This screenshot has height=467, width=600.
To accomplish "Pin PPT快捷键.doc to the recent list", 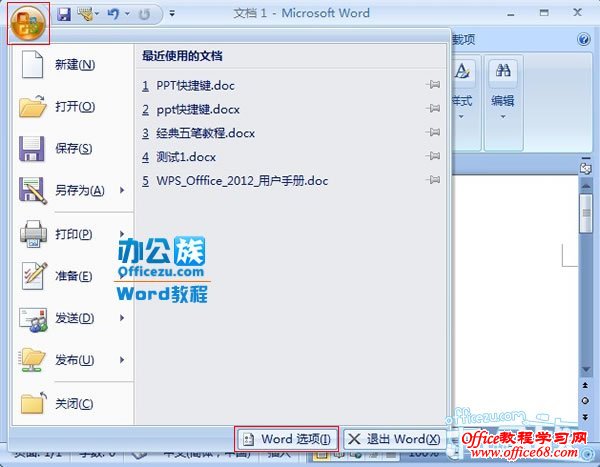I will point(433,85).
